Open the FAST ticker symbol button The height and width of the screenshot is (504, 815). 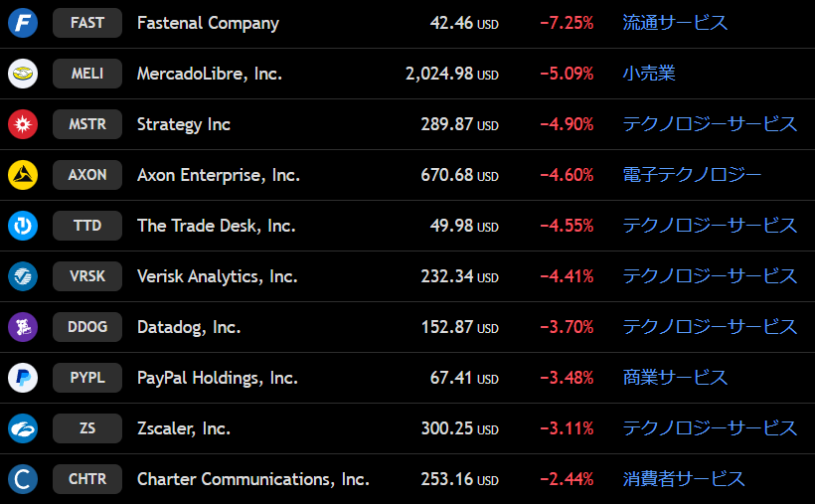coord(87,23)
